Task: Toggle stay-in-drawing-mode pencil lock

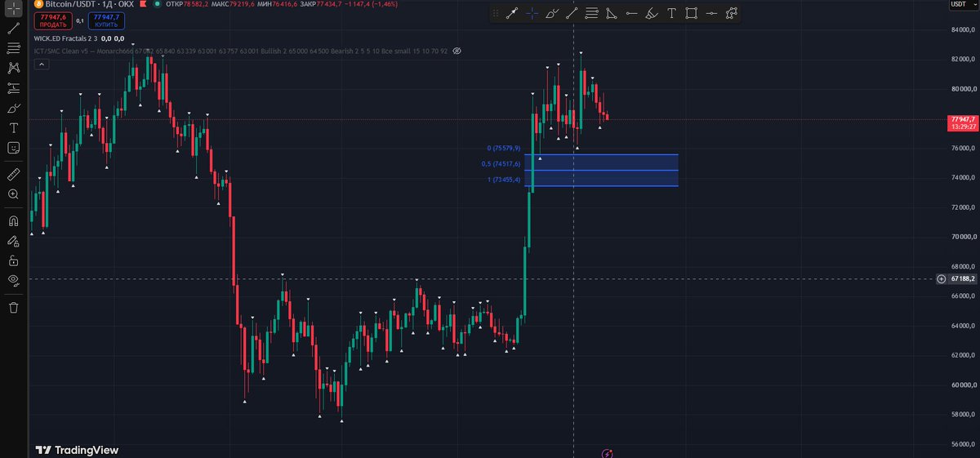Action: pyautogui.click(x=13, y=241)
